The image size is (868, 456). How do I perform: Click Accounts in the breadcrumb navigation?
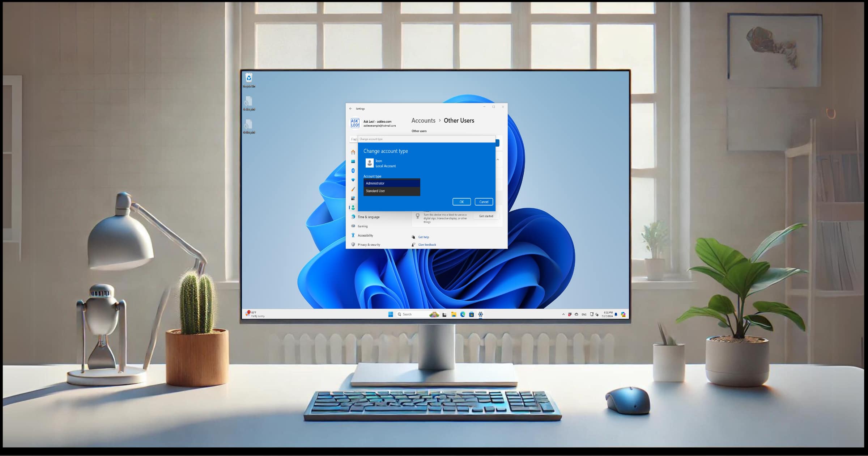pos(423,121)
